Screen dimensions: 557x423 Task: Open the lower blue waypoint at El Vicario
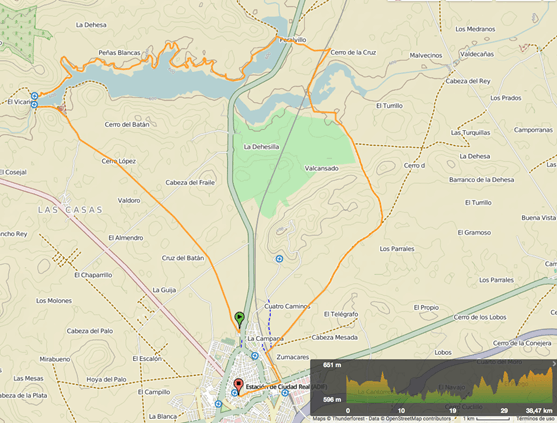(x=34, y=104)
